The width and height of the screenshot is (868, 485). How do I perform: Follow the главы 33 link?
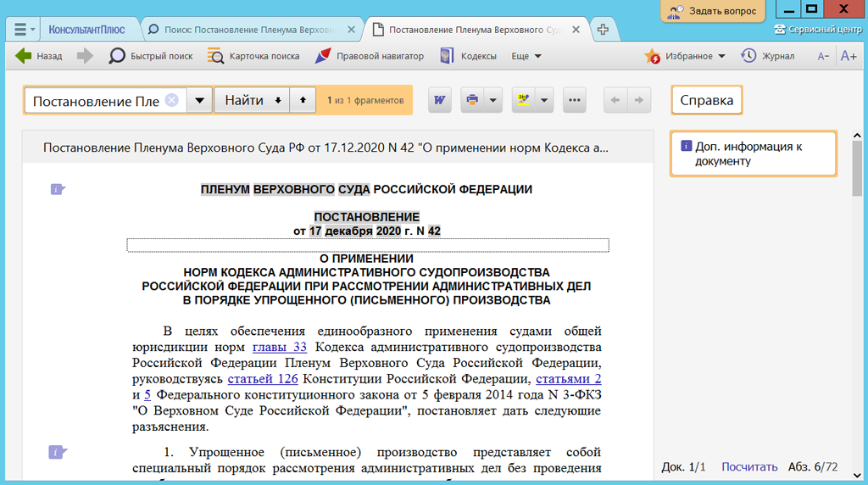tap(280, 347)
